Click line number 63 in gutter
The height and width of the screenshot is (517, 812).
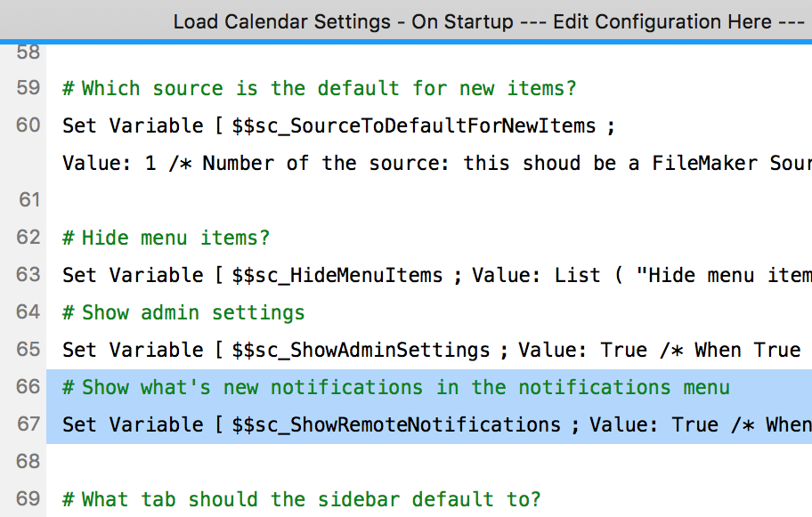28,275
